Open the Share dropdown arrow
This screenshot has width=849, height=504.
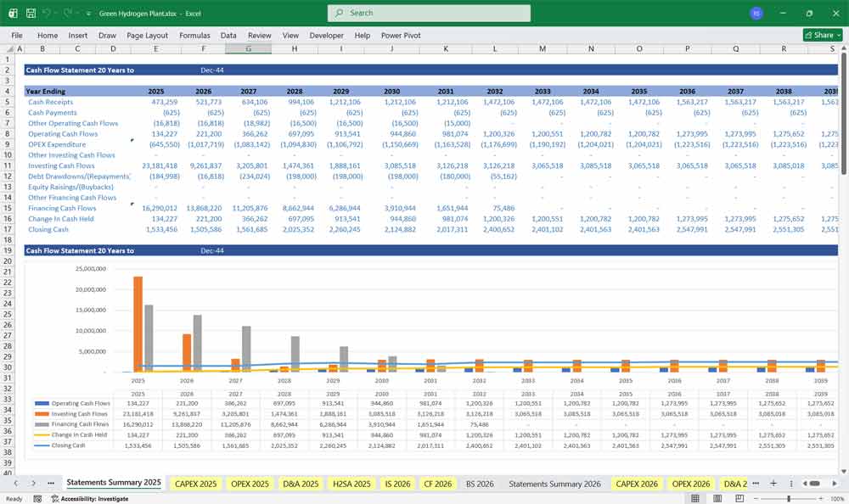[836, 35]
